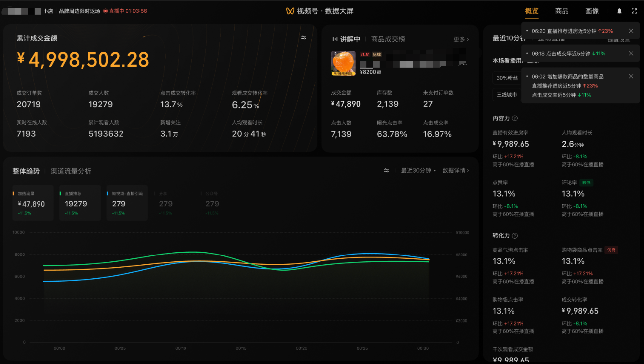
Task: Dismiss the 06:20 直播推荐进房 notification
Action: pos(631,31)
